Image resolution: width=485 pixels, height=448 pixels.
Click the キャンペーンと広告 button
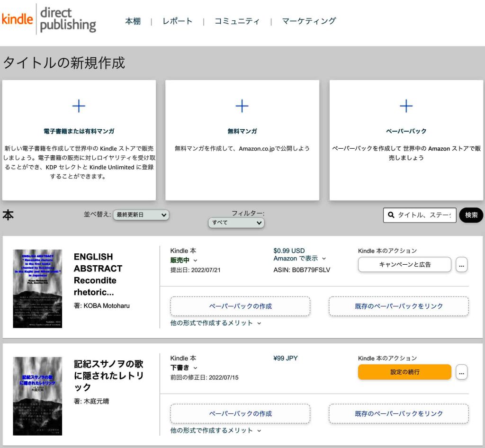[404, 265]
